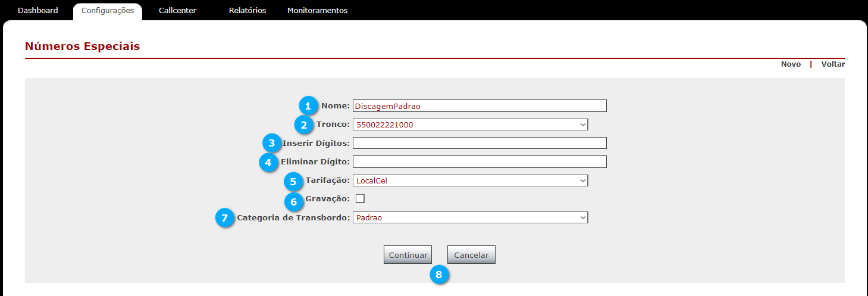
Task: Click the Inserir Dígitos: label
Action: pyautogui.click(x=317, y=143)
